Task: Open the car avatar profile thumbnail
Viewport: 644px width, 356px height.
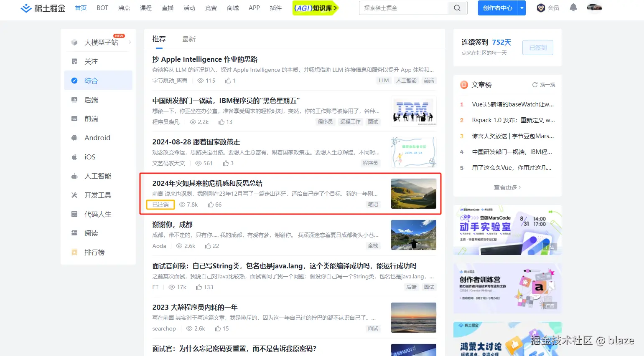Action: 594,8
